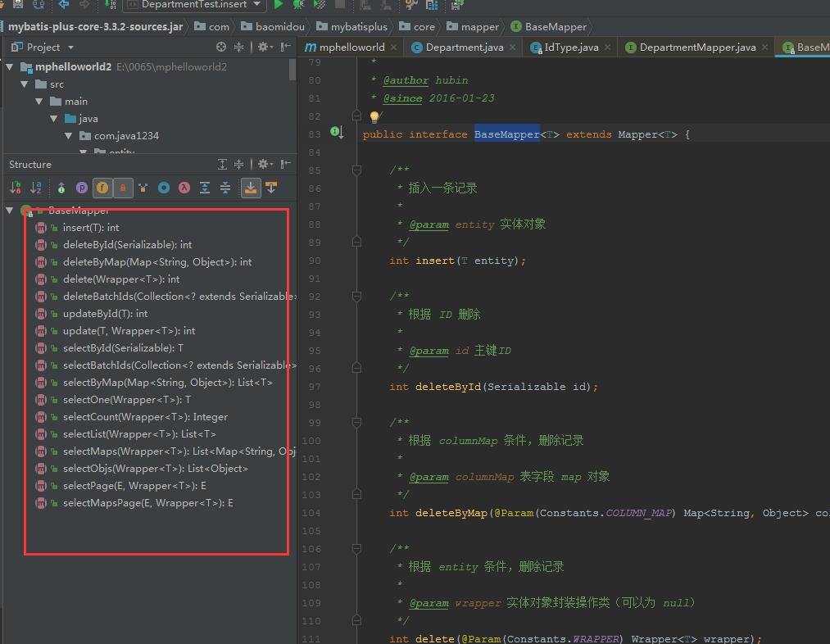Open Project panel gear settings menu
The width and height of the screenshot is (830, 644).
click(264, 47)
